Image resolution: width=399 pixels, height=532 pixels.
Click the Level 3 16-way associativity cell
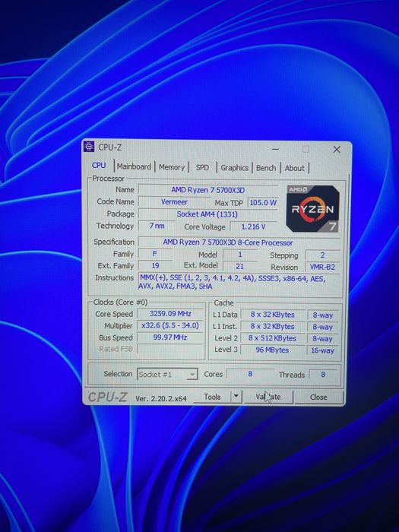tap(323, 350)
